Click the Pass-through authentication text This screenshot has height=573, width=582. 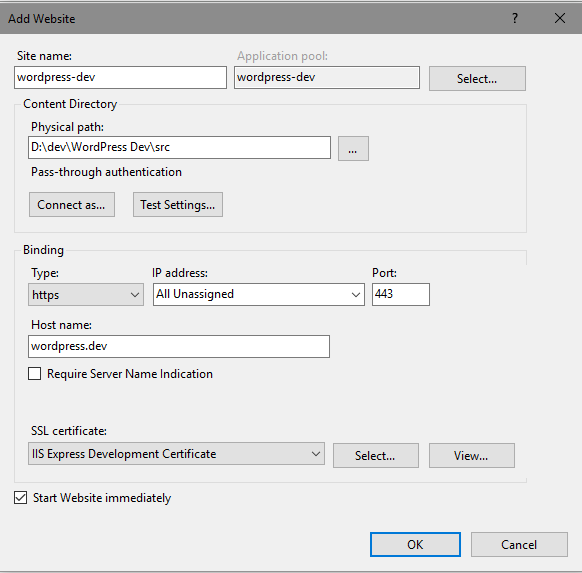pos(106,172)
